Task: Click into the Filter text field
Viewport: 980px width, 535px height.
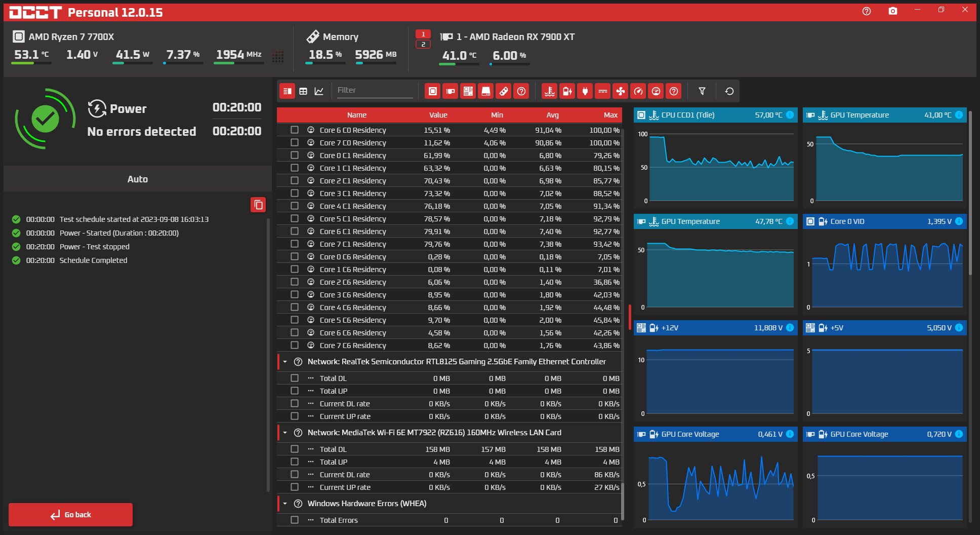Action: [x=375, y=90]
